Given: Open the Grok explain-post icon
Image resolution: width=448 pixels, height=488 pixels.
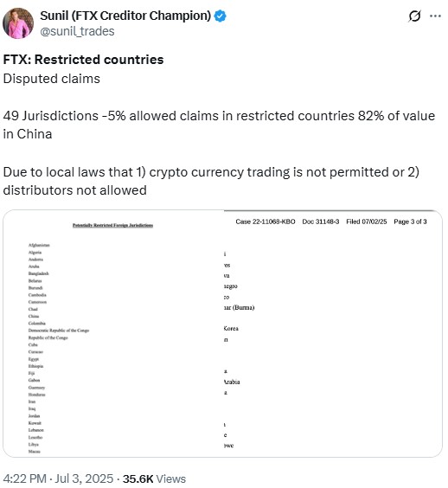Looking at the screenshot, I should (414, 16).
